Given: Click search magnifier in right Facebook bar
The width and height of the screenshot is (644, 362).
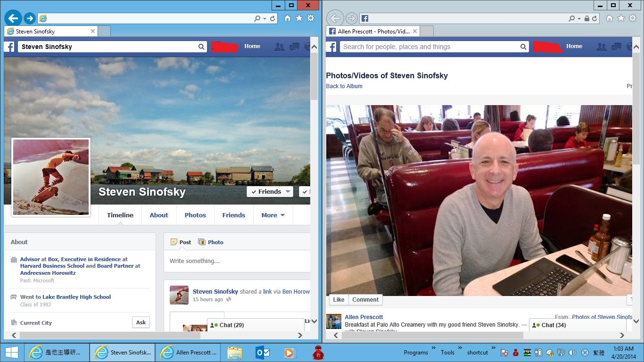Looking at the screenshot, I should [x=523, y=47].
